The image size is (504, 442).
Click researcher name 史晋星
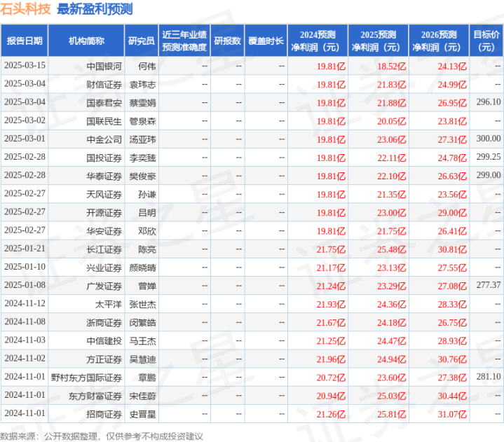click(142, 414)
